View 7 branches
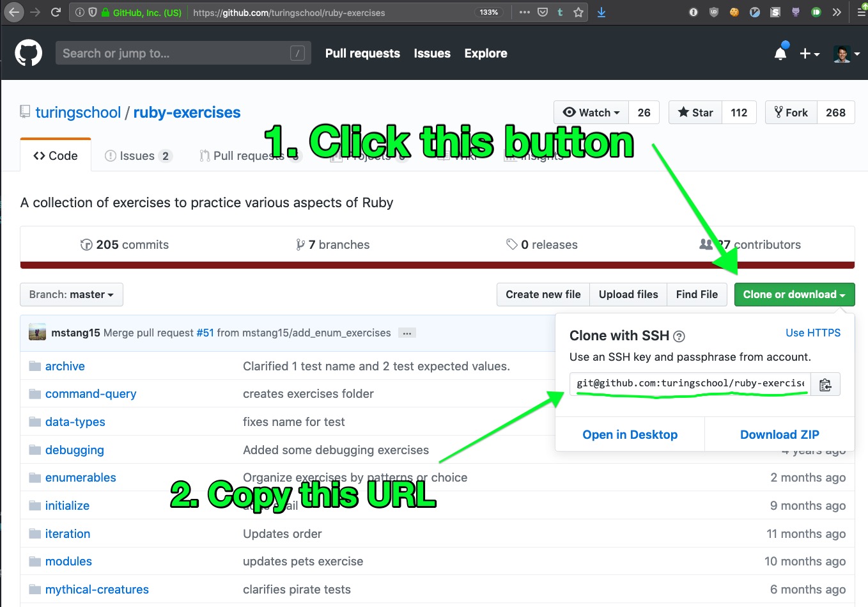The image size is (868, 607). click(x=333, y=244)
